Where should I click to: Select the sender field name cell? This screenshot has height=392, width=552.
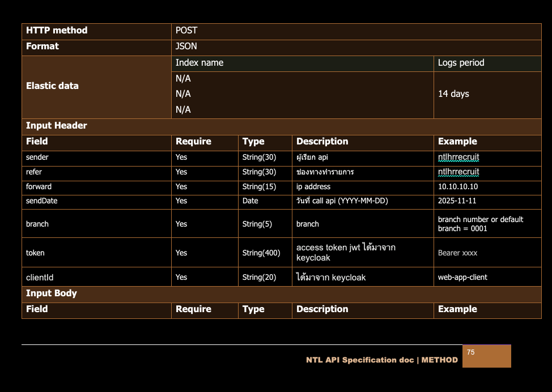click(x=37, y=157)
